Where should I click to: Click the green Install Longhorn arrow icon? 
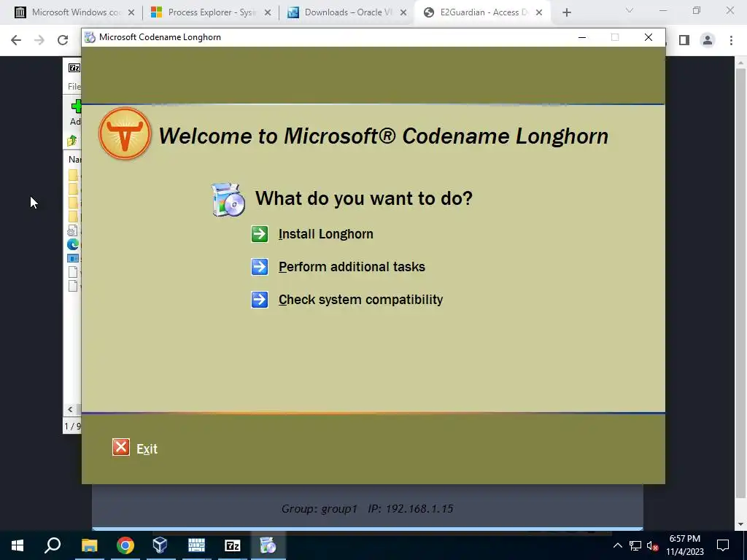pos(260,234)
